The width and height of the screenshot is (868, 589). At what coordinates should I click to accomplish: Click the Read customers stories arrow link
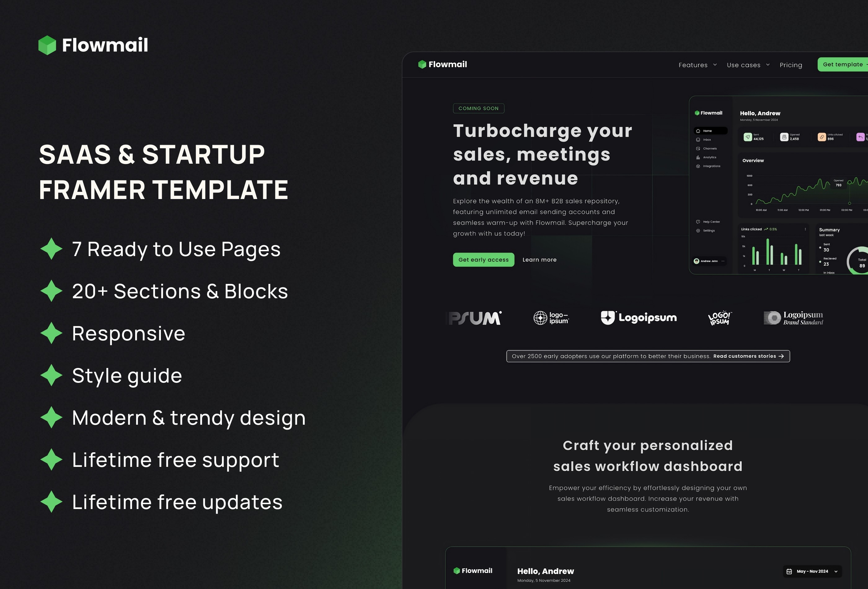[749, 356]
